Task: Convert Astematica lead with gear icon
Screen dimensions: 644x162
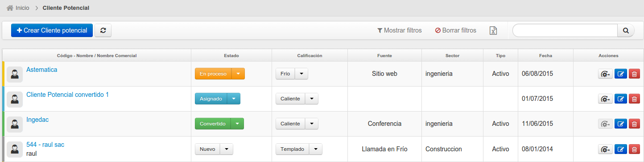Action: pyautogui.click(x=605, y=74)
